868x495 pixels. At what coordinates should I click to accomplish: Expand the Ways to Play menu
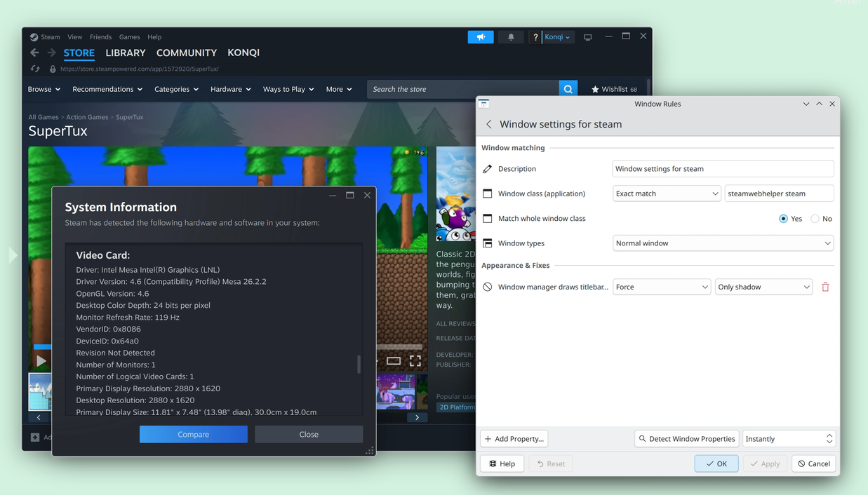pyautogui.click(x=288, y=89)
